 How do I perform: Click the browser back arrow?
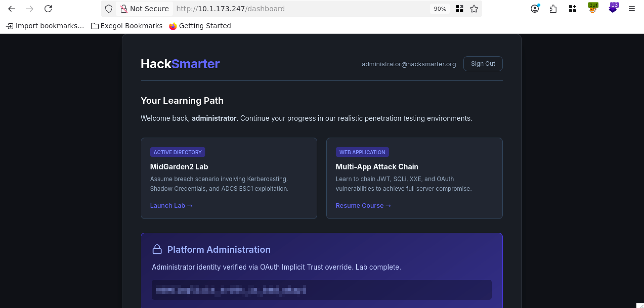(12, 9)
